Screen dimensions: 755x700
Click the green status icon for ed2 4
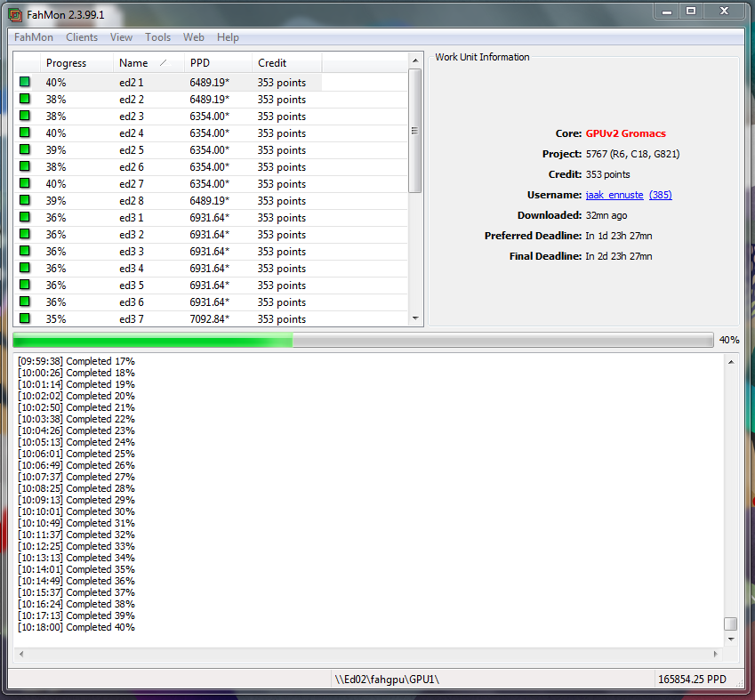25,133
